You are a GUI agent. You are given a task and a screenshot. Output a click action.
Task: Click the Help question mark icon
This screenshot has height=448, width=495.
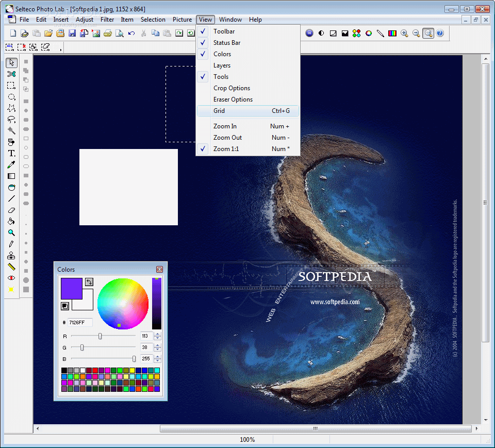tap(440, 33)
